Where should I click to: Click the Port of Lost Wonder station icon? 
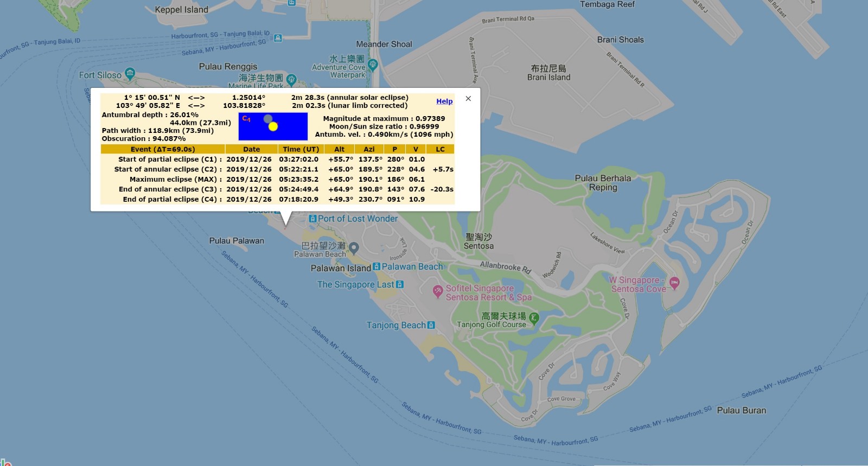tap(312, 219)
